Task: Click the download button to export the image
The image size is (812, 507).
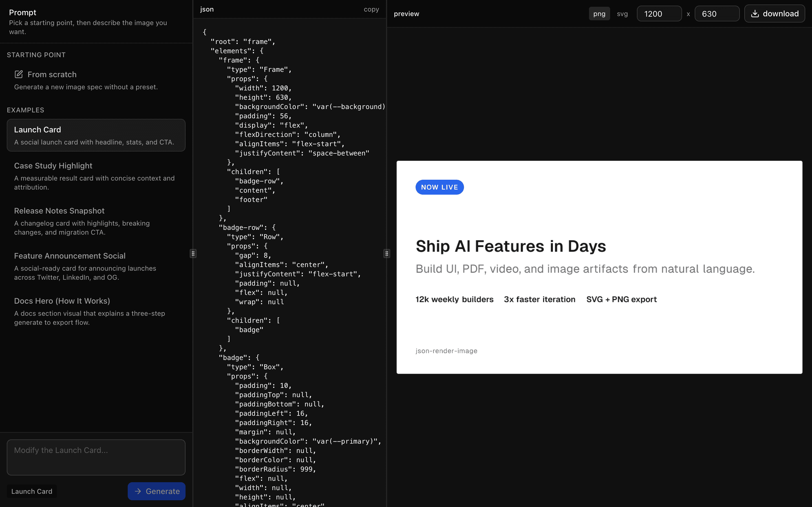Action: (775, 14)
